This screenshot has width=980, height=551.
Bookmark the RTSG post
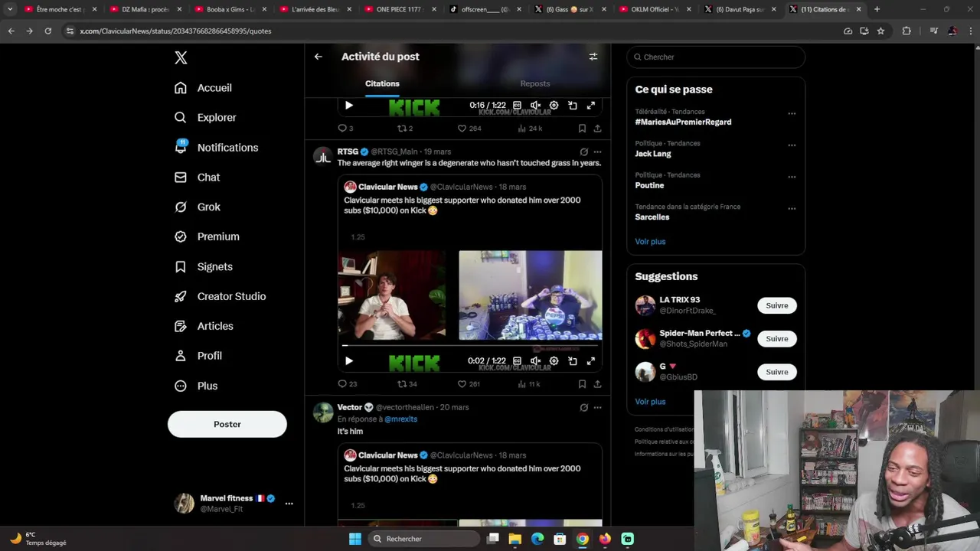tap(582, 384)
